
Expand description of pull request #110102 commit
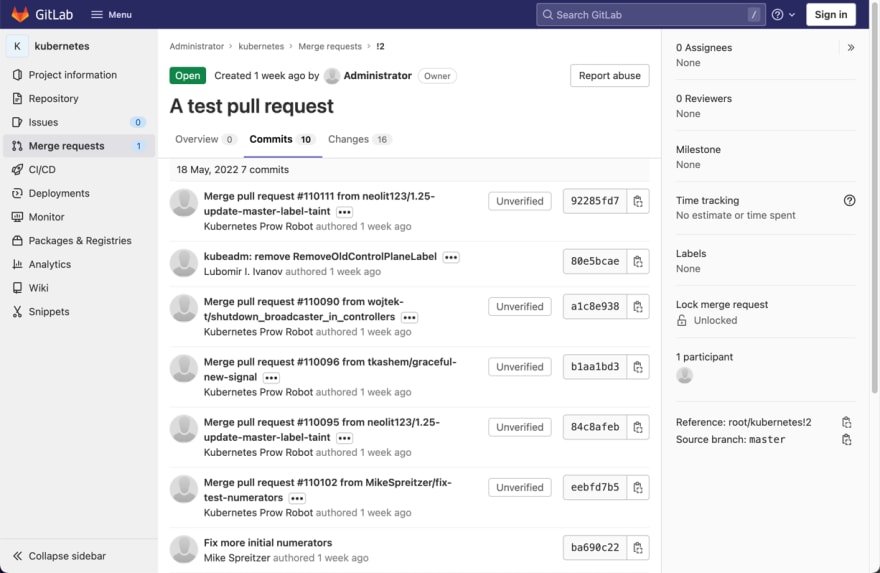point(297,498)
